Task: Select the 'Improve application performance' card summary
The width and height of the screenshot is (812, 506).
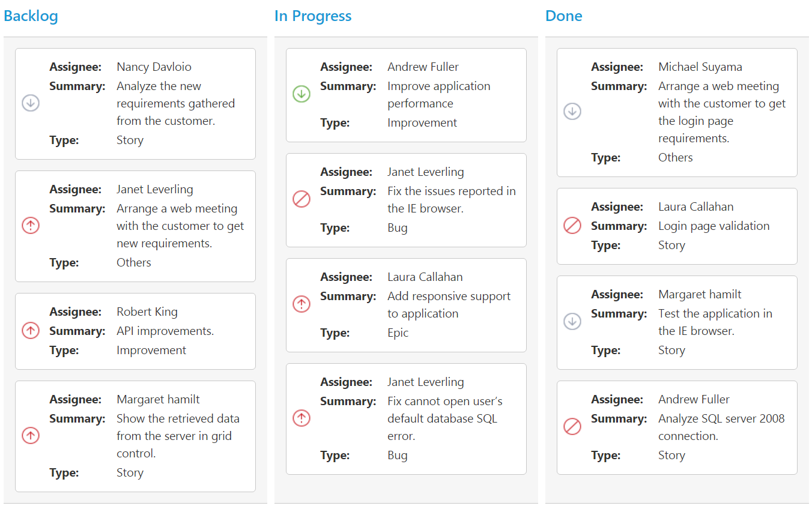Action: [438, 94]
